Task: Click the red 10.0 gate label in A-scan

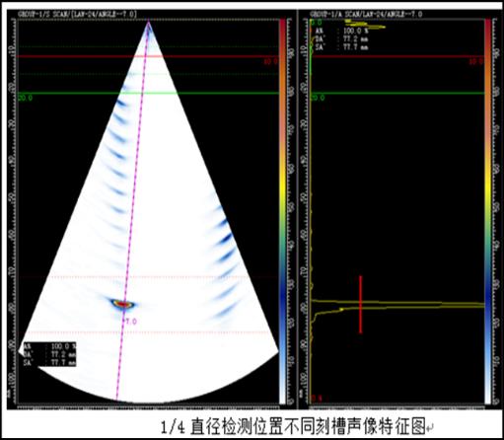Action: pyautogui.click(x=476, y=61)
